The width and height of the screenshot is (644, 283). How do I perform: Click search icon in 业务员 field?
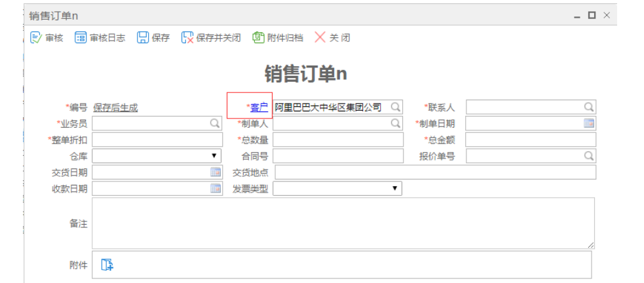(215, 123)
